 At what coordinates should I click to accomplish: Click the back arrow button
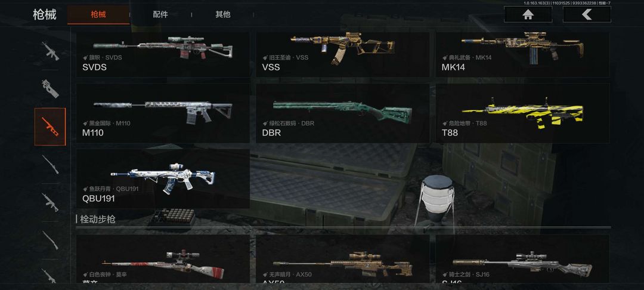[x=587, y=14]
